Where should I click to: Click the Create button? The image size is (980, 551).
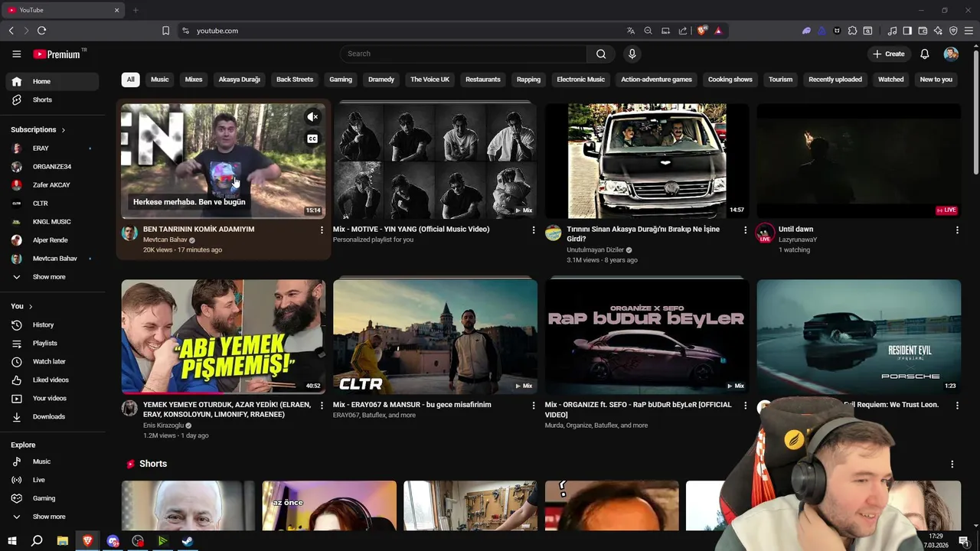pos(888,54)
